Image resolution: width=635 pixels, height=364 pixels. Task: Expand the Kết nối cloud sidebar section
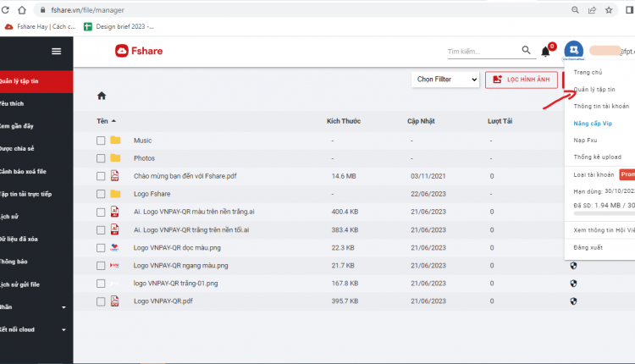[64, 329]
